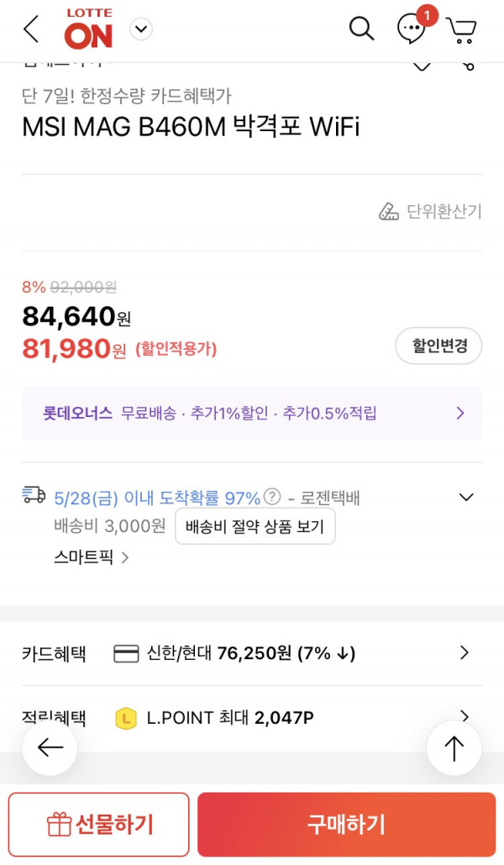Tap the delivery truck icon
The image size is (504, 865).
point(34,494)
